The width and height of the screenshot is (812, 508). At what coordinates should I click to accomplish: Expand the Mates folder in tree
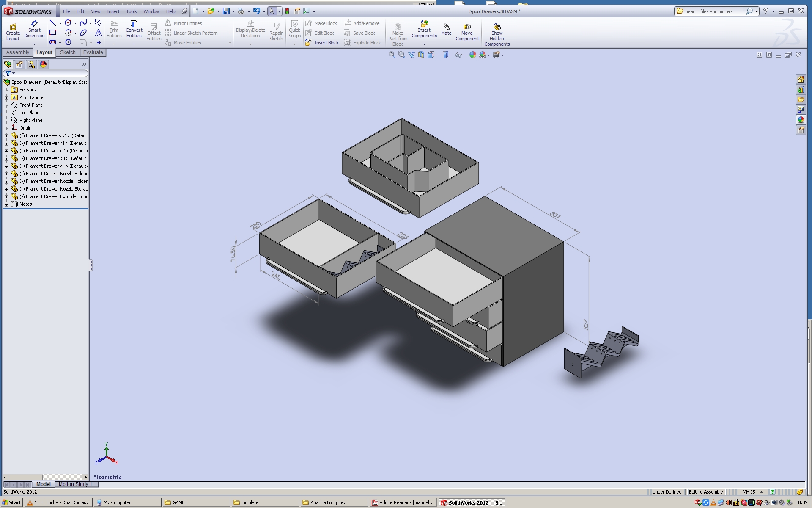[x=6, y=204]
